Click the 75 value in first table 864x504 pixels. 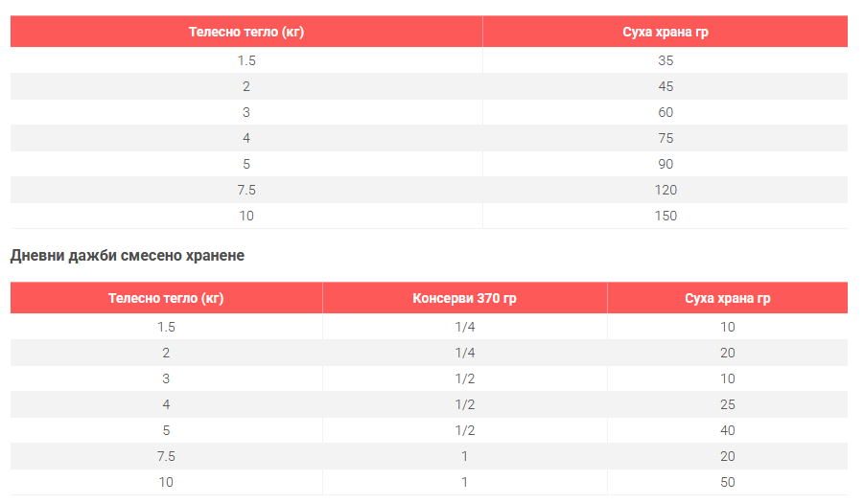pos(665,138)
